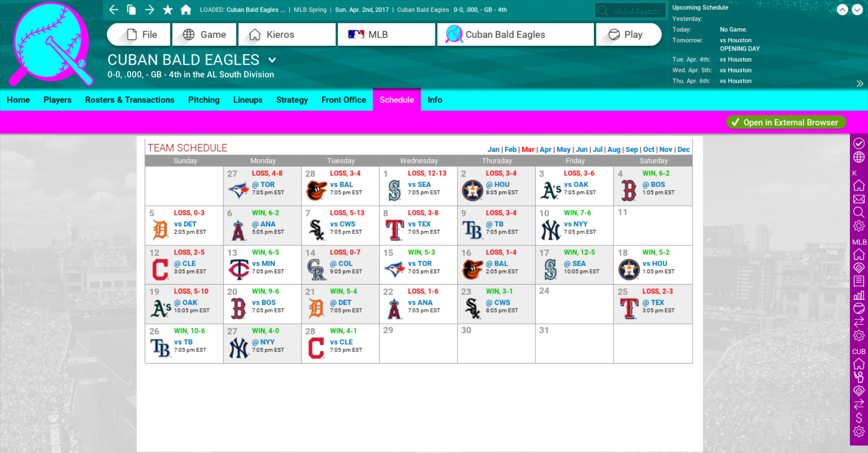Image resolution: width=868 pixels, height=453 pixels.
Task: Open the WIN, 12-5 game result
Action: (579, 252)
